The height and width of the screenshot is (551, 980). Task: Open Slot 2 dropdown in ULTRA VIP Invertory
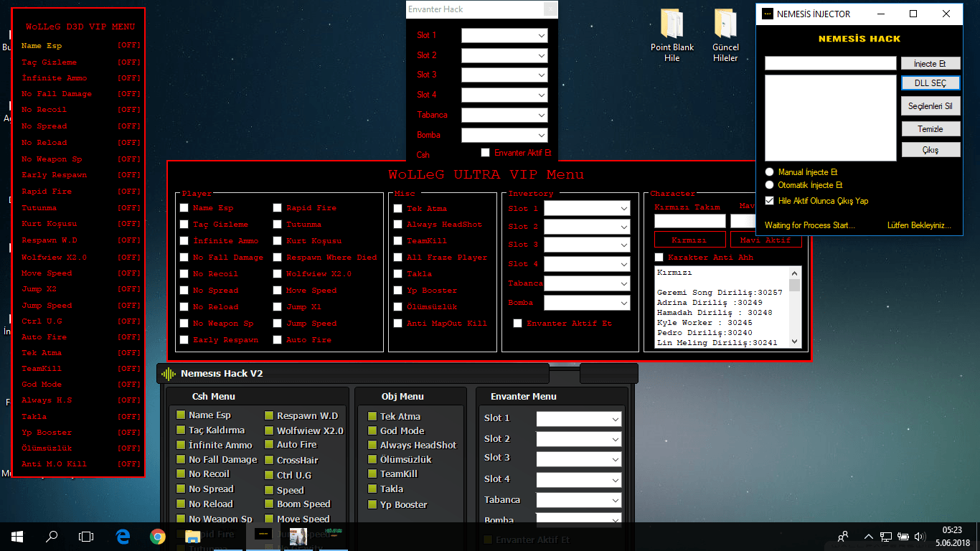click(x=587, y=227)
